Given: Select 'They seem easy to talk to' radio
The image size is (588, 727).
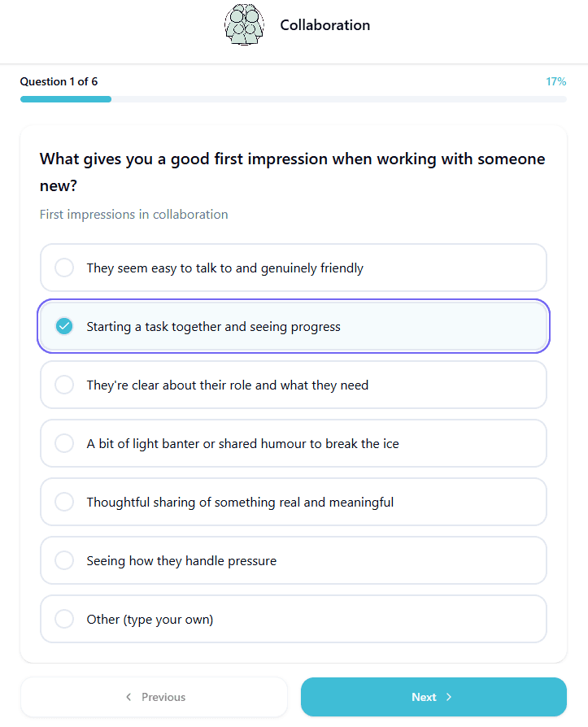Looking at the screenshot, I should coord(64,268).
